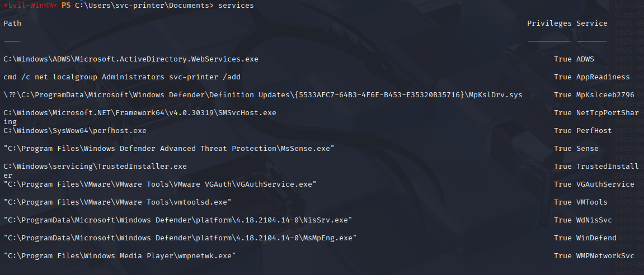
Task: Click the wmpnetwk.exe path
Action: [120, 256]
